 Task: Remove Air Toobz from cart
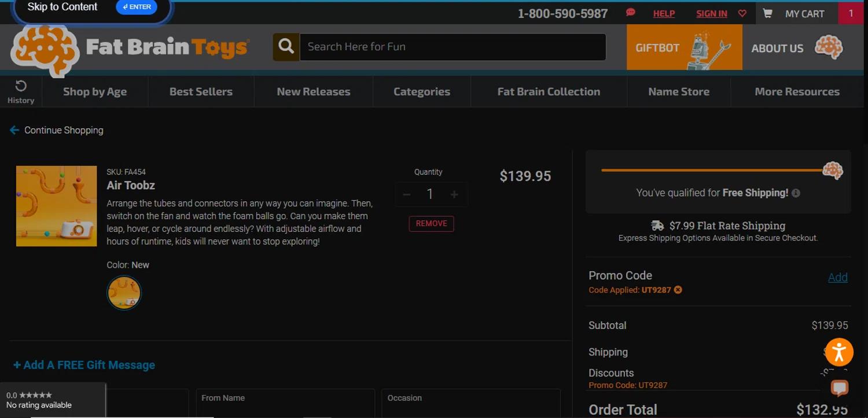pyautogui.click(x=431, y=224)
